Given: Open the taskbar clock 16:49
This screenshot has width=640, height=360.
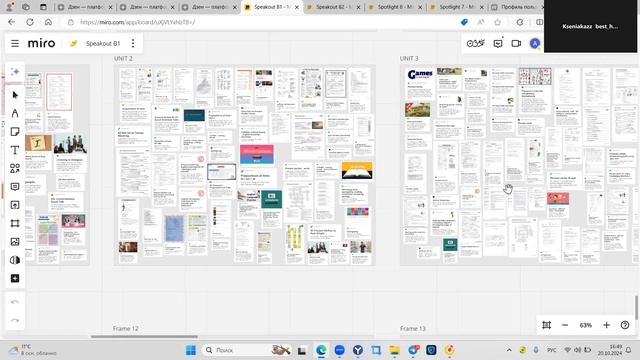Looking at the screenshot, I should [610, 350].
